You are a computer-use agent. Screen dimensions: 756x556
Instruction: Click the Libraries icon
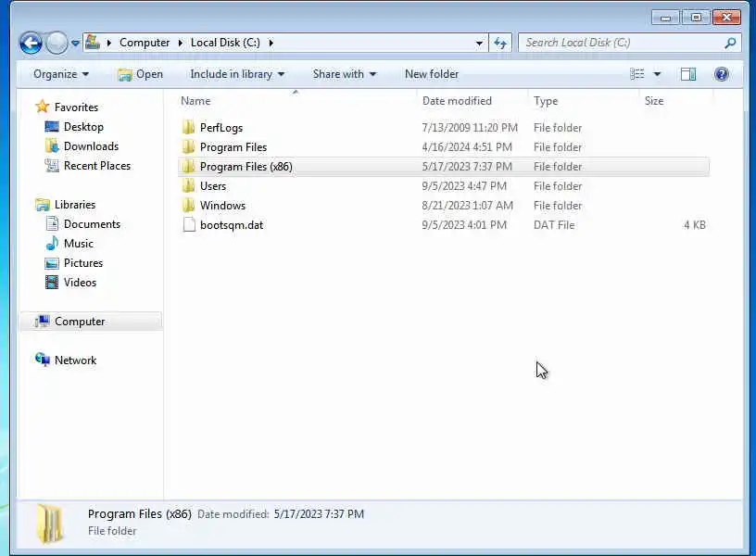pos(43,205)
